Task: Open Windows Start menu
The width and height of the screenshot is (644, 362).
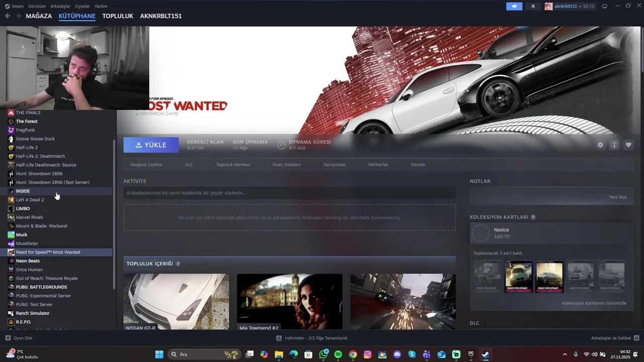Action: pyautogui.click(x=159, y=354)
